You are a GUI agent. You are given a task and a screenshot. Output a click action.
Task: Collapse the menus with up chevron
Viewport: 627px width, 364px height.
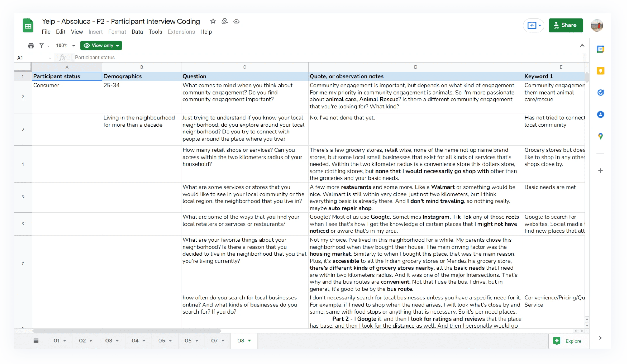582,46
